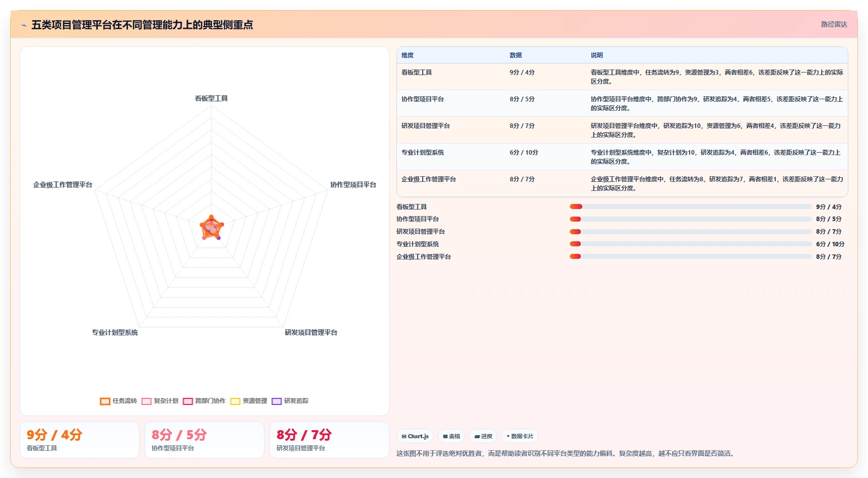
Task: Toggle the 复杂计划 legend series
Action: 160,401
